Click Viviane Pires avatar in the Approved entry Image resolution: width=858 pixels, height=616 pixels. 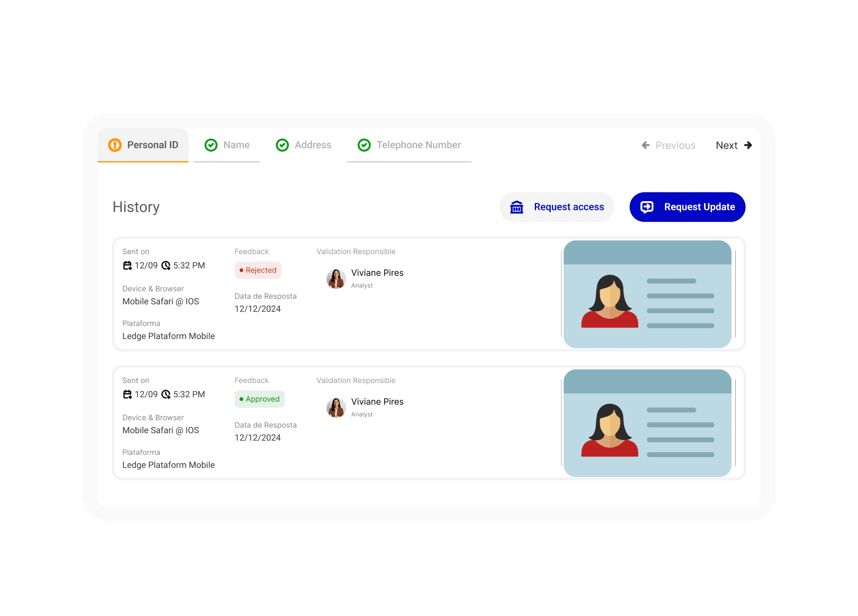[x=336, y=407]
